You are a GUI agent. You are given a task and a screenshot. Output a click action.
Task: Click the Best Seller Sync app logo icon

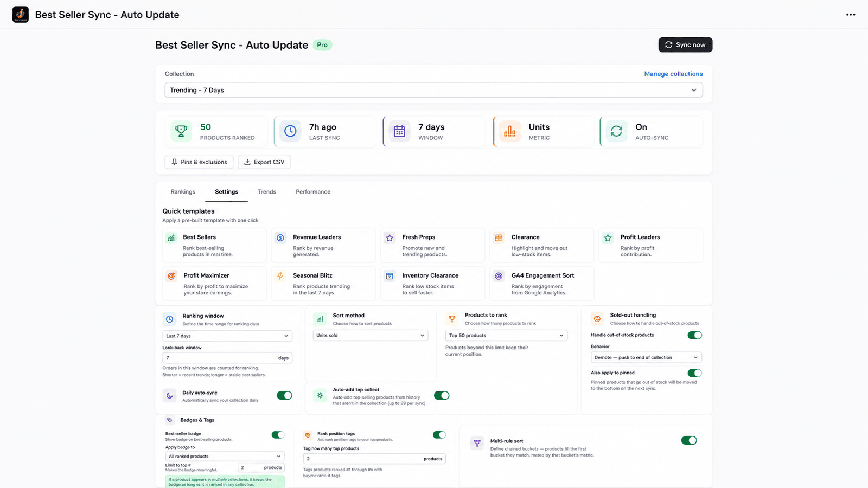(21, 15)
